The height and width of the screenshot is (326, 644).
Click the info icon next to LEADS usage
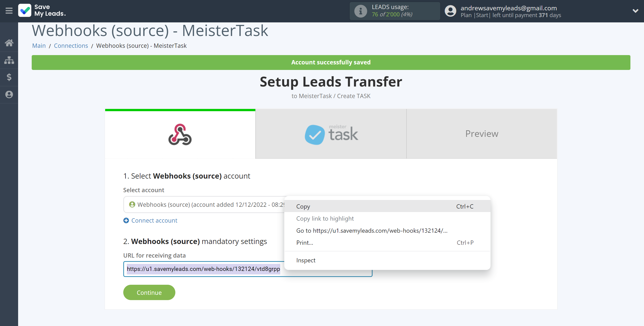click(360, 11)
